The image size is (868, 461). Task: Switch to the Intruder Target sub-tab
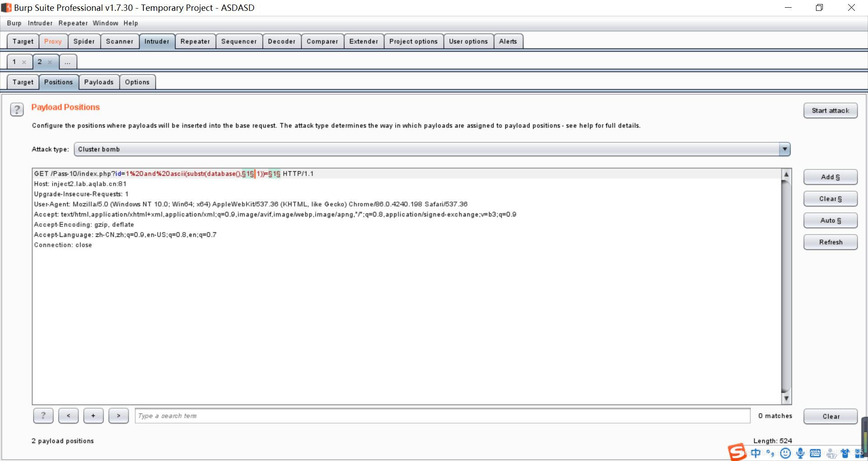point(23,82)
